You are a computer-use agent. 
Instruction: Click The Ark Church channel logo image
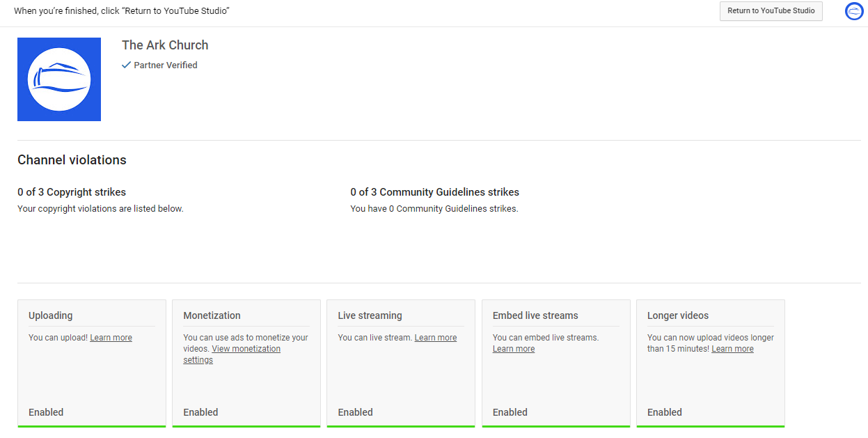(x=59, y=79)
